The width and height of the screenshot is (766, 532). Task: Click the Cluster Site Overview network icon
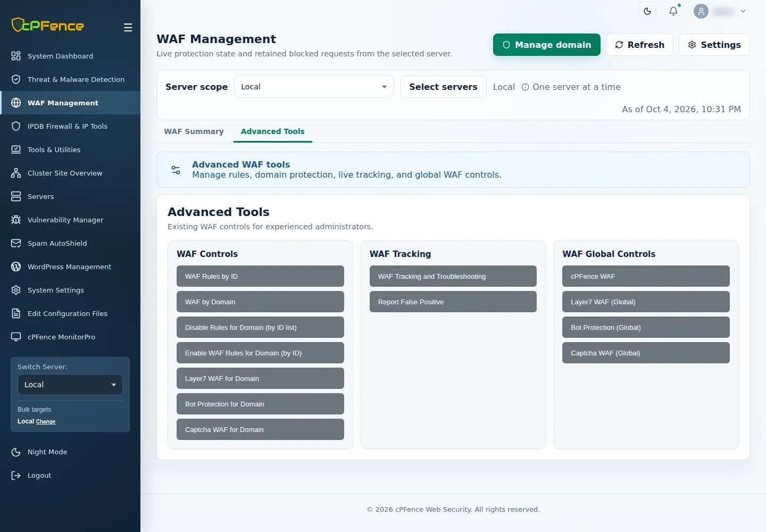(x=16, y=173)
